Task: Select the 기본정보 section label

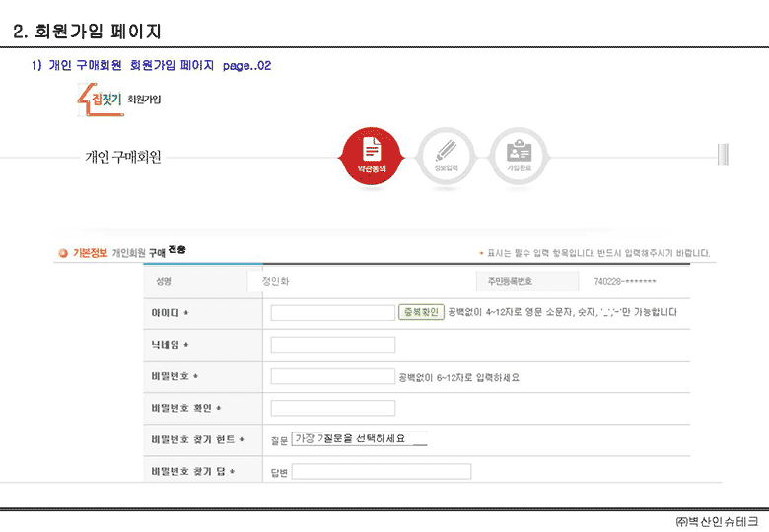Action: [x=90, y=253]
